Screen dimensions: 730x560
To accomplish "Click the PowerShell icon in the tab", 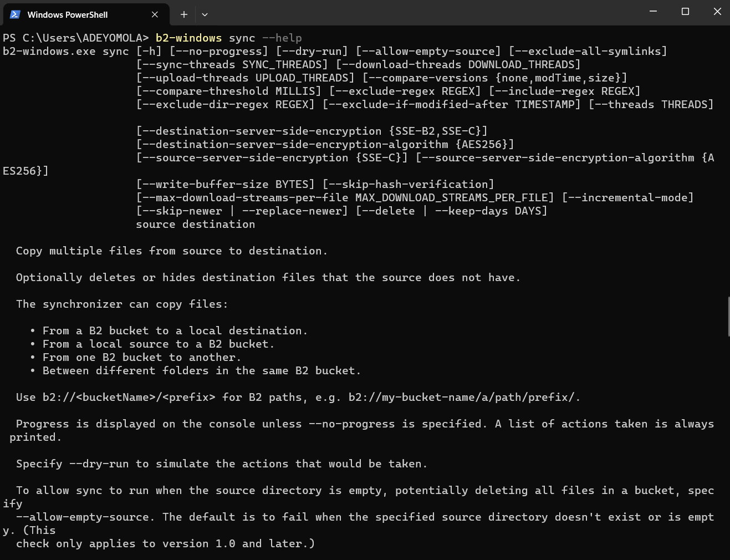I will click(15, 14).
